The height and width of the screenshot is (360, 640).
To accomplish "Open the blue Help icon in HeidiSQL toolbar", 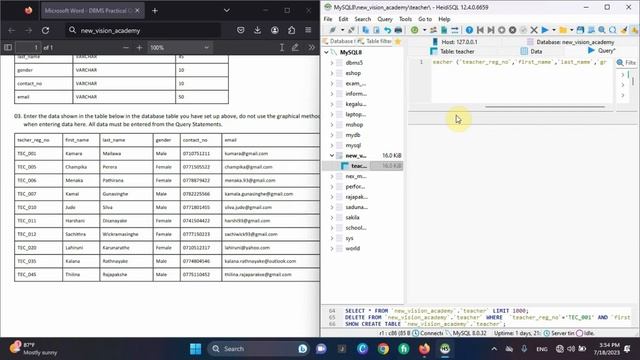I will tap(469, 30).
